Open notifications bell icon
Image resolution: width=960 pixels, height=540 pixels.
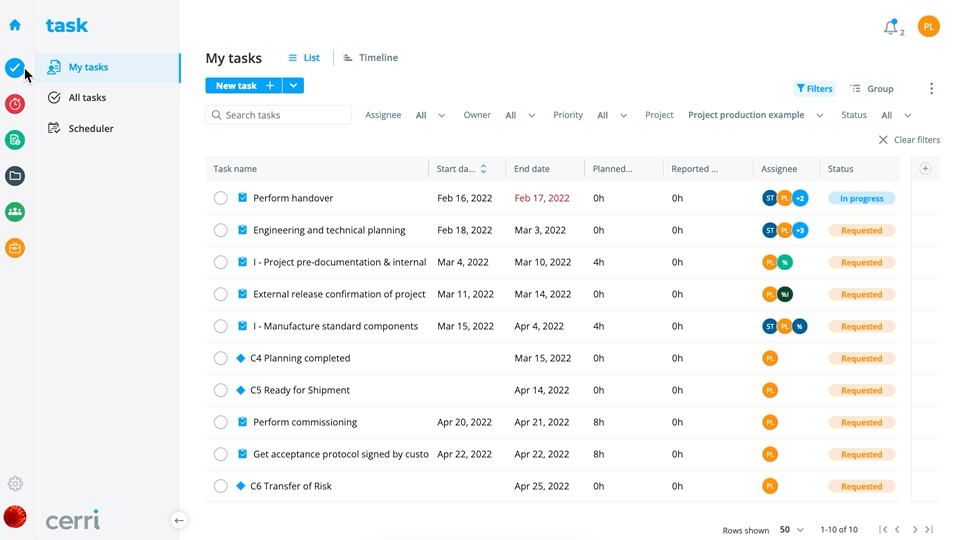(891, 27)
